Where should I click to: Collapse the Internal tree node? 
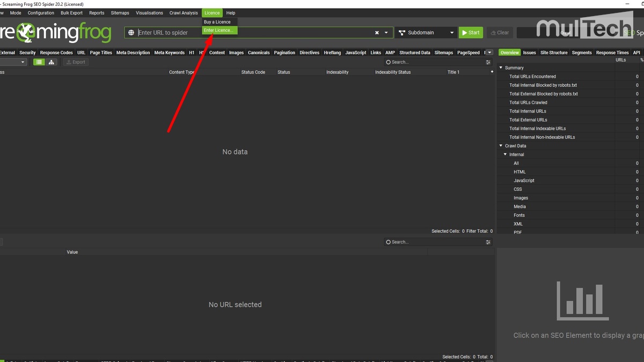pyautogui.click(x=505, y=154)
